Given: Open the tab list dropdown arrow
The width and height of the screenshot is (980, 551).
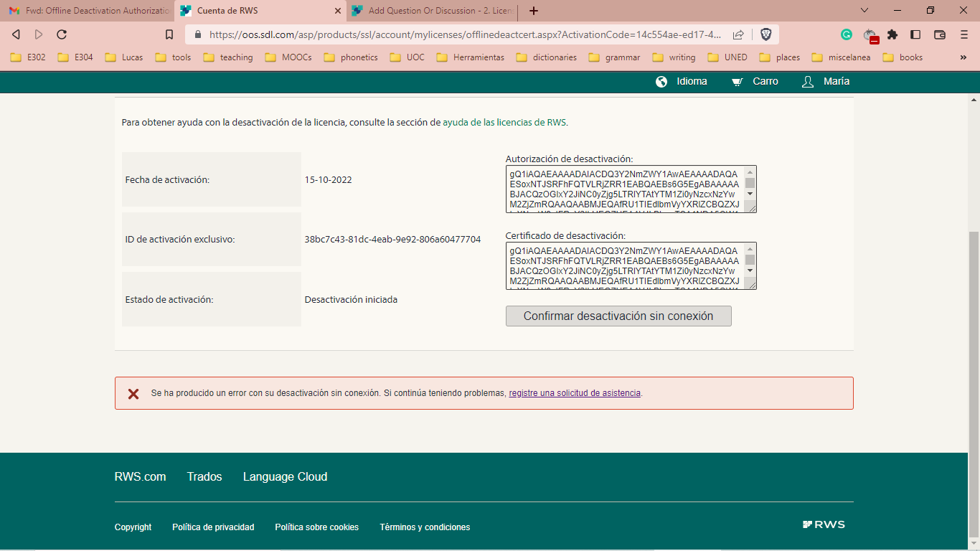Looking at the screenshot, I should 863,11.
